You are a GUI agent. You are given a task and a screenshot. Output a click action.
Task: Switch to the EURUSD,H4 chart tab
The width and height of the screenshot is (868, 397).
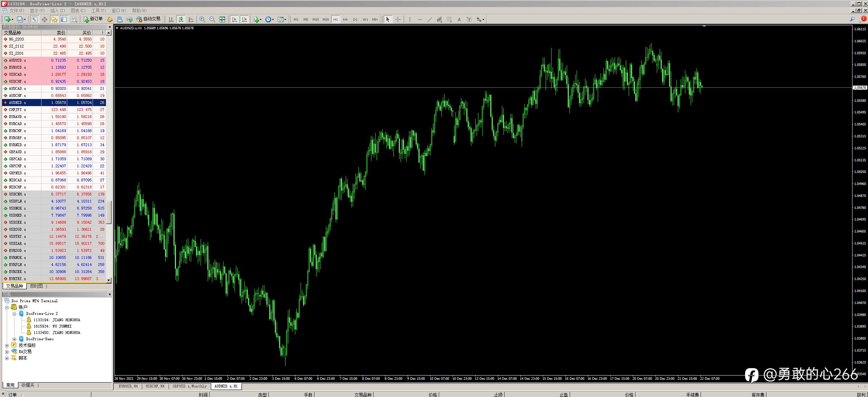point(128,386)
